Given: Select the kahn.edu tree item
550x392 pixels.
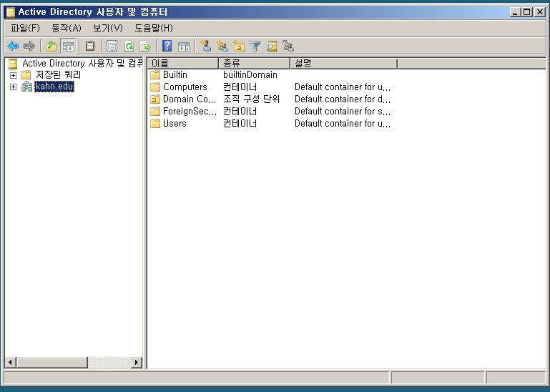Looking at the screenshot, I should click(x=54, y=87).
